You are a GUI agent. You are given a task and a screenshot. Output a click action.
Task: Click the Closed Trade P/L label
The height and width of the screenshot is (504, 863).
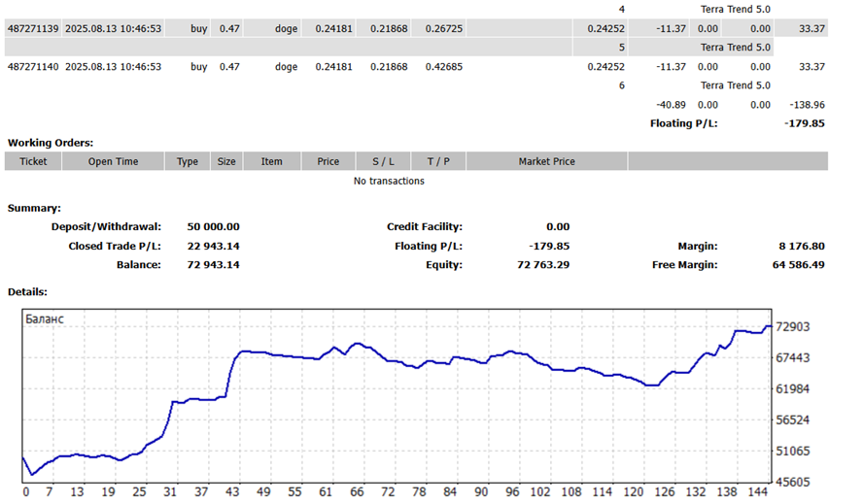coord(115,246)
